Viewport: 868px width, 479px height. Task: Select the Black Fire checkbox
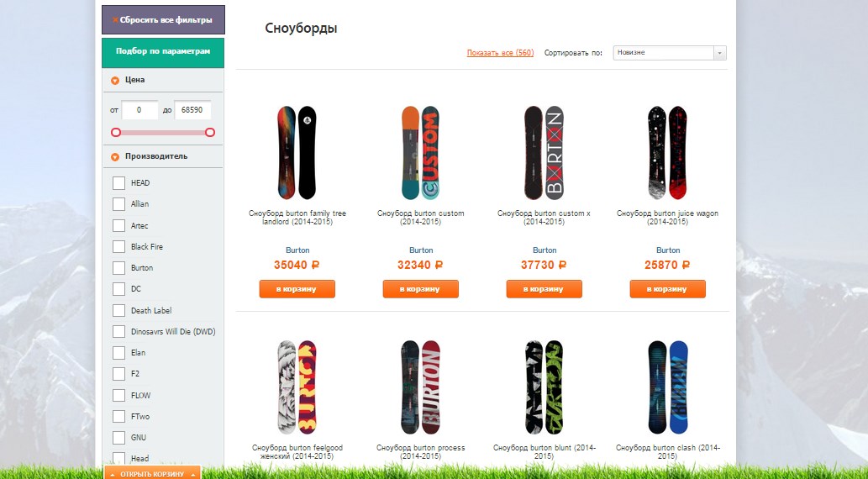click(118, 246)
